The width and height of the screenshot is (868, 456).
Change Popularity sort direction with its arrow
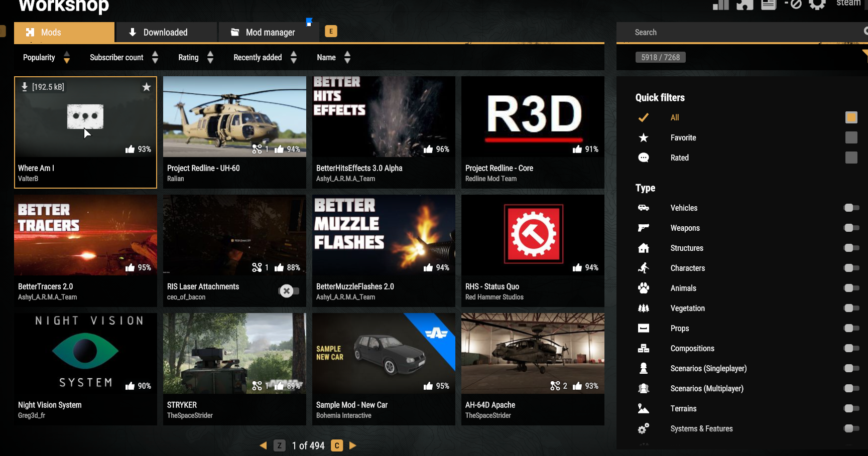click(x=67, y=57)
